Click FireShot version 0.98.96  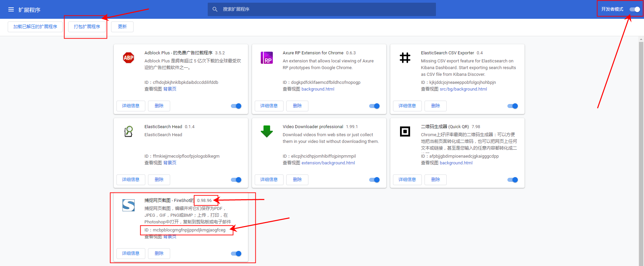(204, 201)
